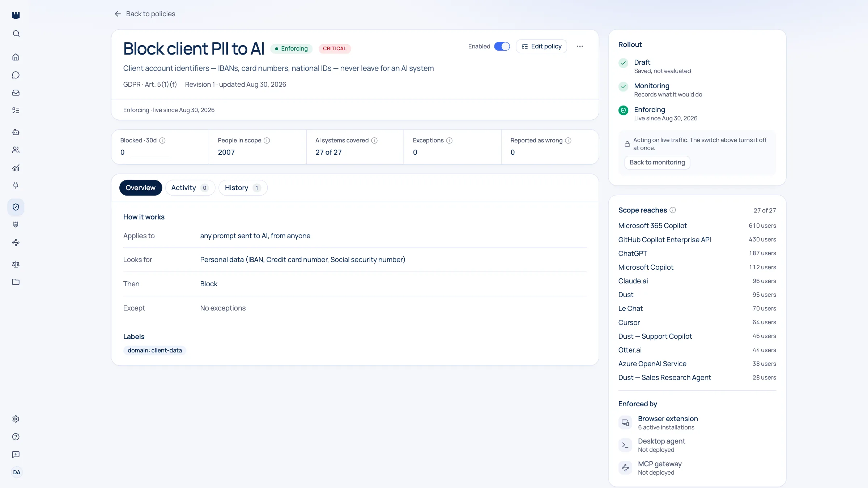Image resolution: width=868 pixels, height=488 pixels.
Task: Open the help question mark icon
Action: pyautogui.click(x=16, y=437)
